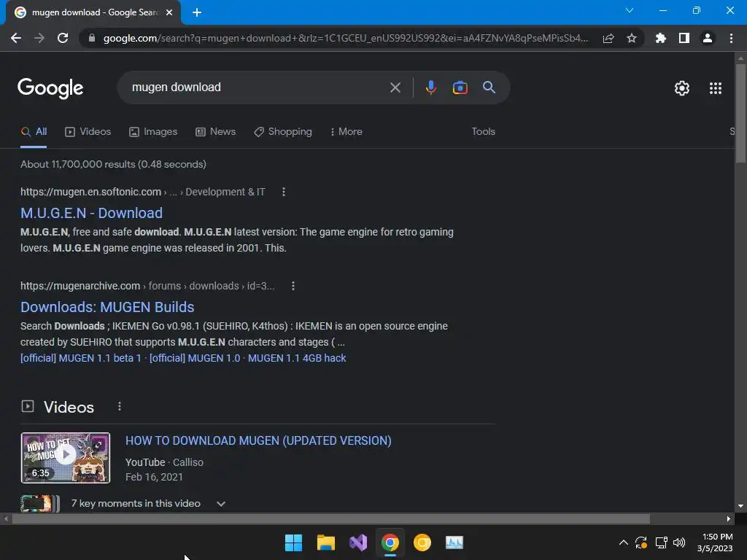Image resolution: width=747 pixels, height=560 pixels.
Task: Show hidden system tray icons
Action: [623, 542]
